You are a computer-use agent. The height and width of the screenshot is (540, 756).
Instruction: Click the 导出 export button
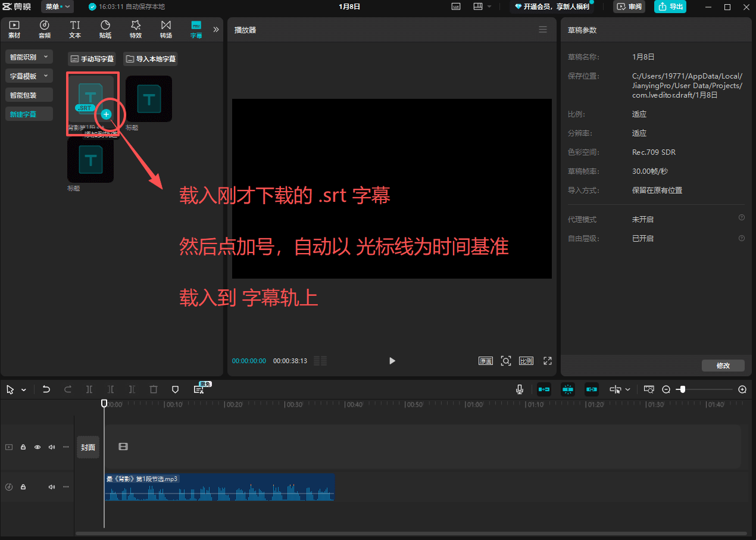pos(670,7)
